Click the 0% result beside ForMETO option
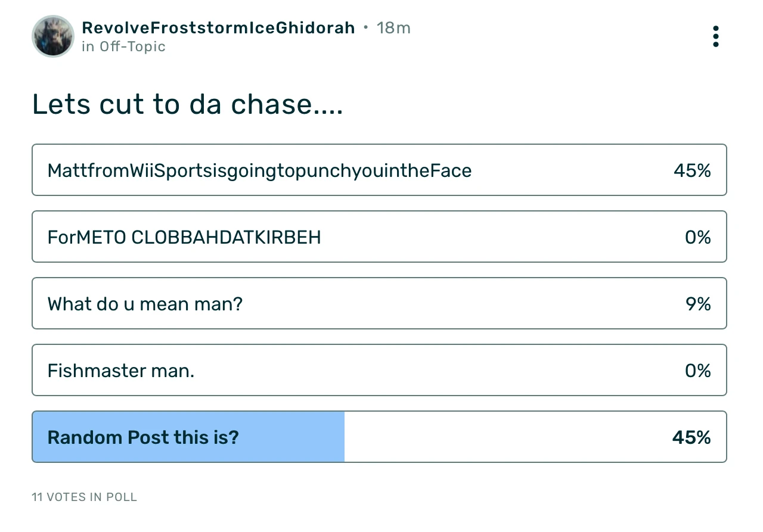 (697, 238)
